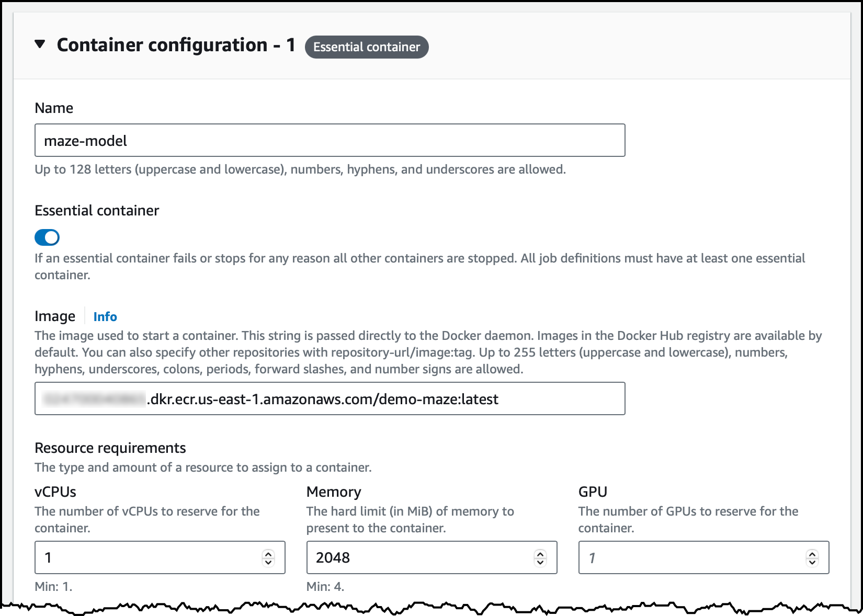Click the Name field containing maze-model
Screen dimensions: 863x616
tap(330, 140)
